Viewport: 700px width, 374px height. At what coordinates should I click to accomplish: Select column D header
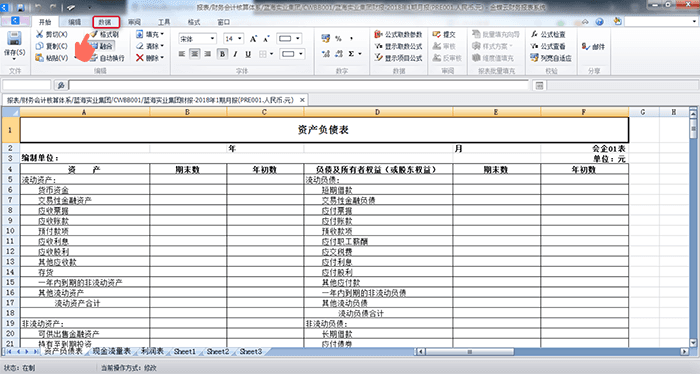(378, 112)
